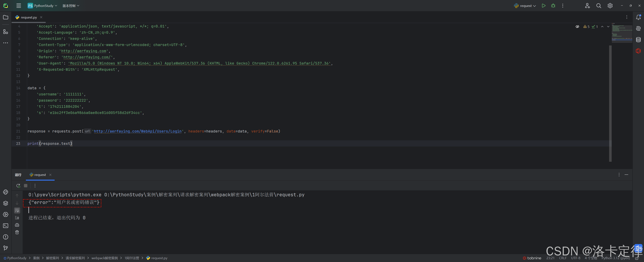
Task: Run the request configuration
Action: coord(543,6)
